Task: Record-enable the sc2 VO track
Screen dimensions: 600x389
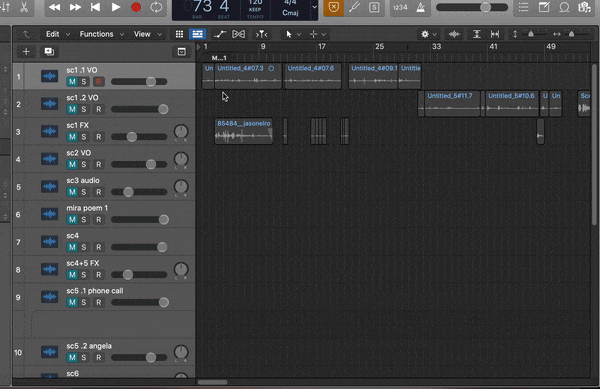Action: 98,164
